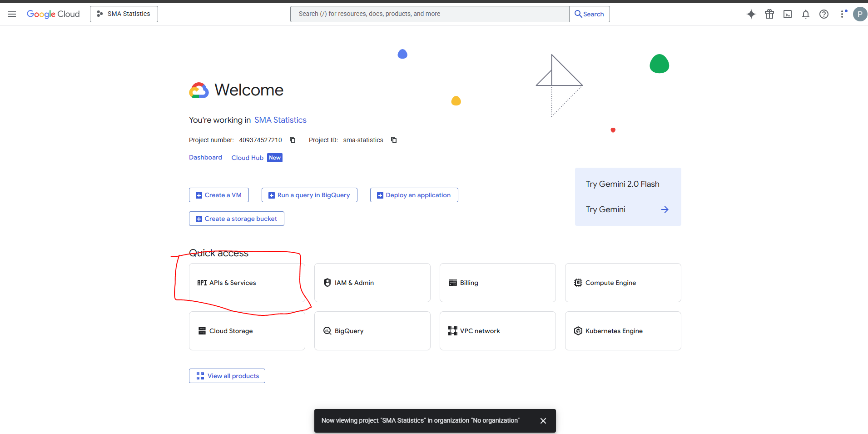868x434 pixels.
Task: Open the VPC network card
Action: pyautogui.click(x=498, y=331)
